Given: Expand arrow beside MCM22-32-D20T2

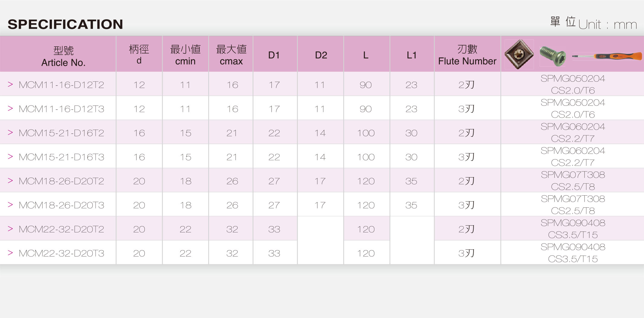Looking at the screenshot, I should click(10, 229).
